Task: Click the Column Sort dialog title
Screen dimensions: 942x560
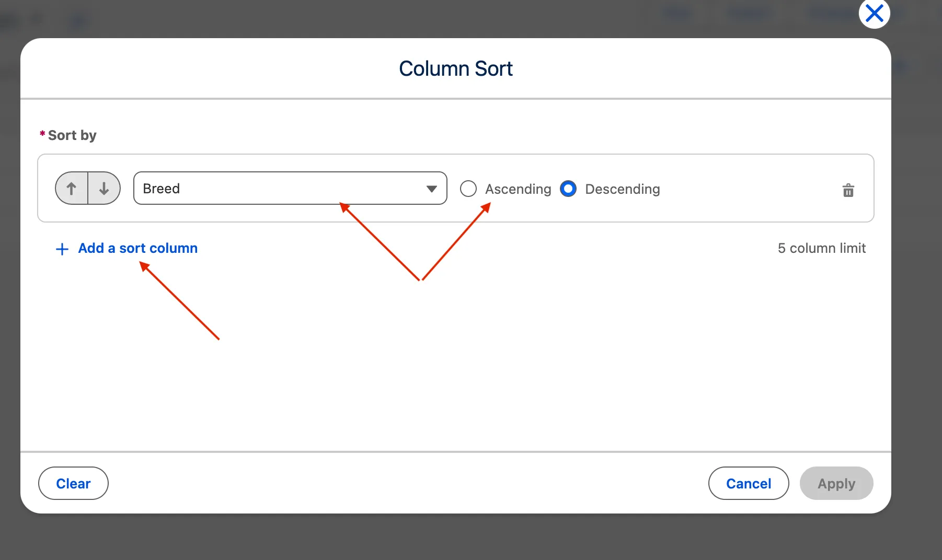Action: click(455, 68)
